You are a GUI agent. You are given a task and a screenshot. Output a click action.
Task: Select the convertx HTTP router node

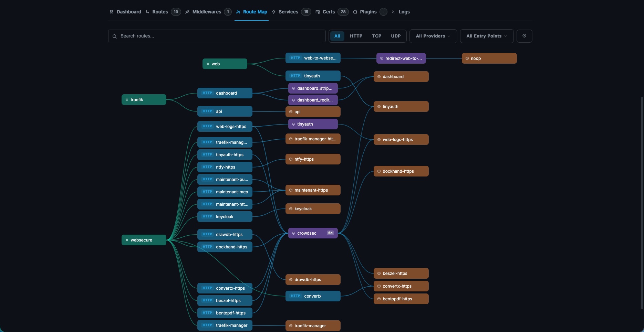[x=313, y=296]
